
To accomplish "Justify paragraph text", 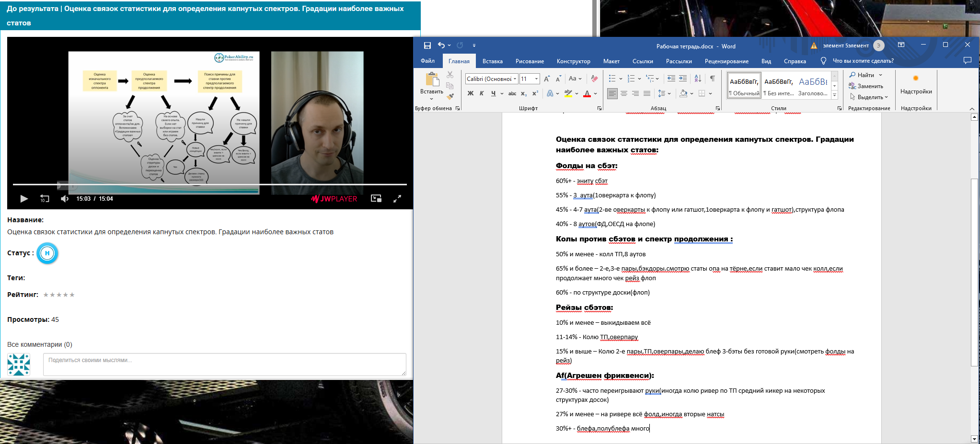I will click(647, 93).
